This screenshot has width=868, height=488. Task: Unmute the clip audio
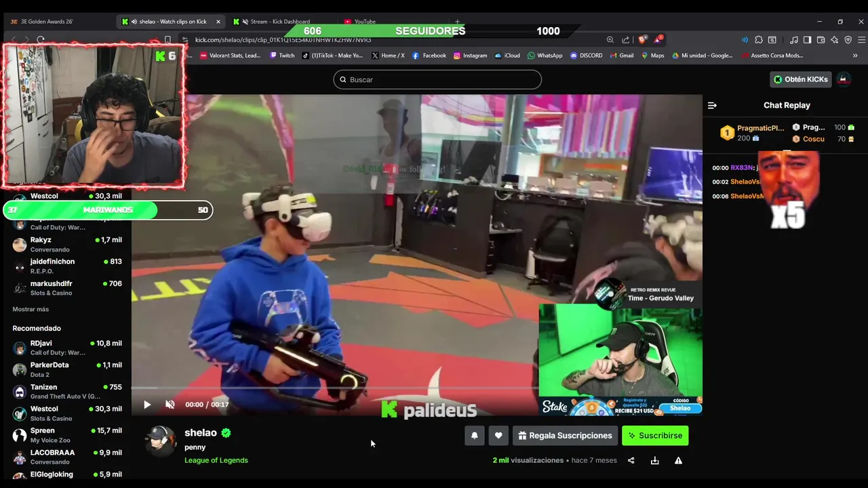170,405
